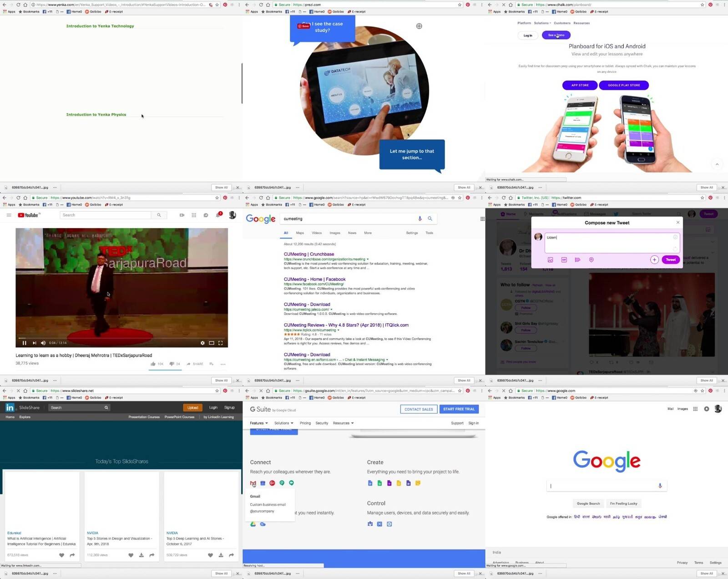Viewport: 728px width, 579px height.
Task: Click START FREE TRIAL in G Suite header
Action: (x=459, y=409)
